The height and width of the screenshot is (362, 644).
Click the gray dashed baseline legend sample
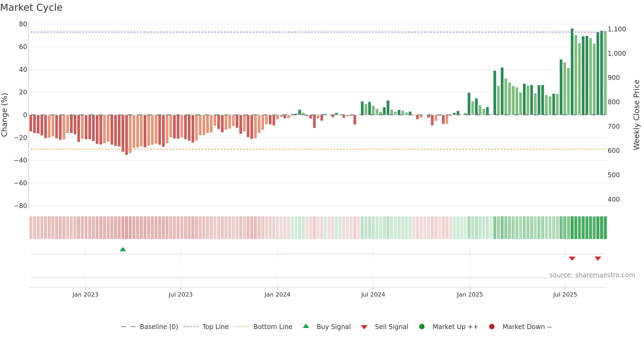(x=128, y=327)
